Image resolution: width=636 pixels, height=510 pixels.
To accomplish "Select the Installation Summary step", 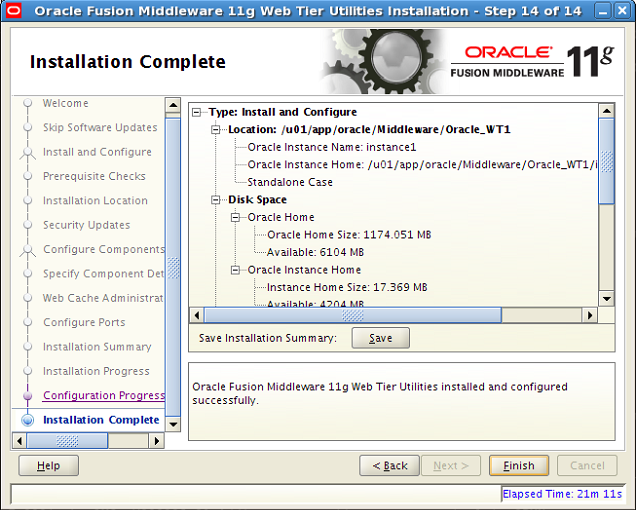I will point(97,346).
